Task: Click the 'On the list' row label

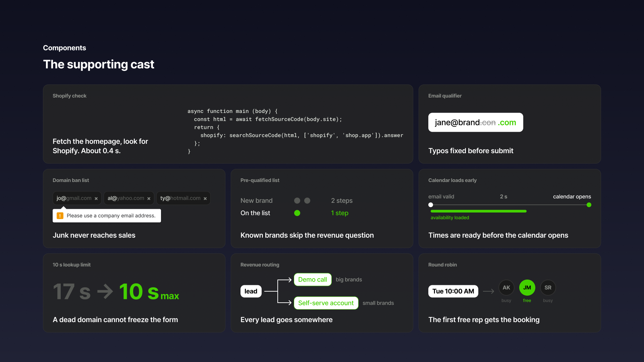Action: [255, 213]
